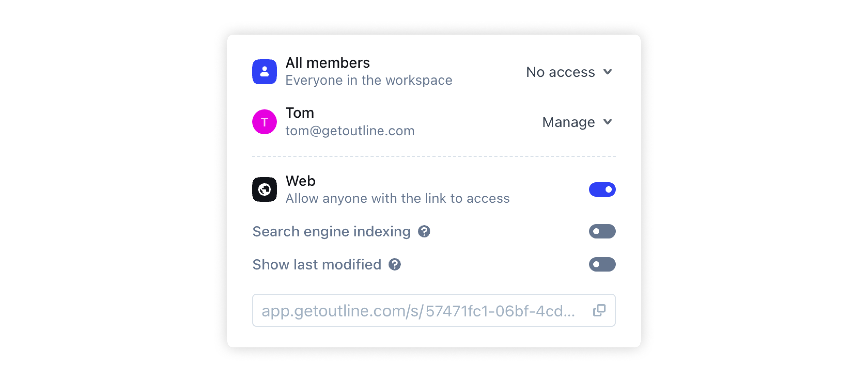Select the All members row title

pos(328,63)
